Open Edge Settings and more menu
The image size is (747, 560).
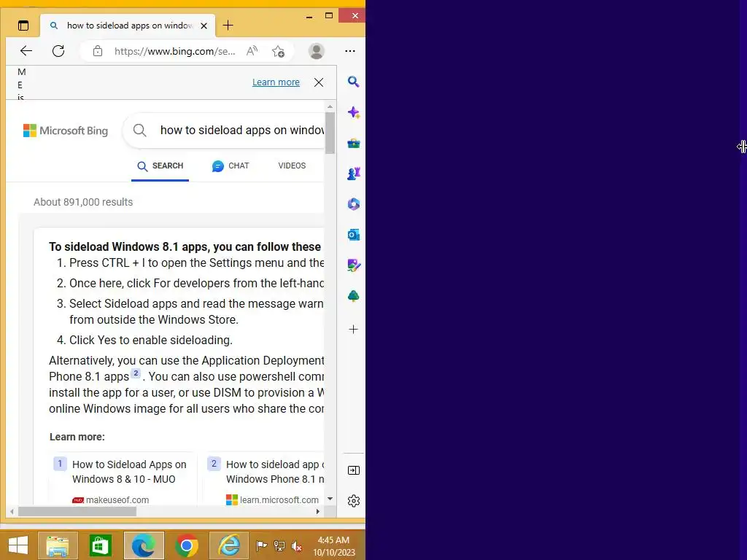(350, 51)
